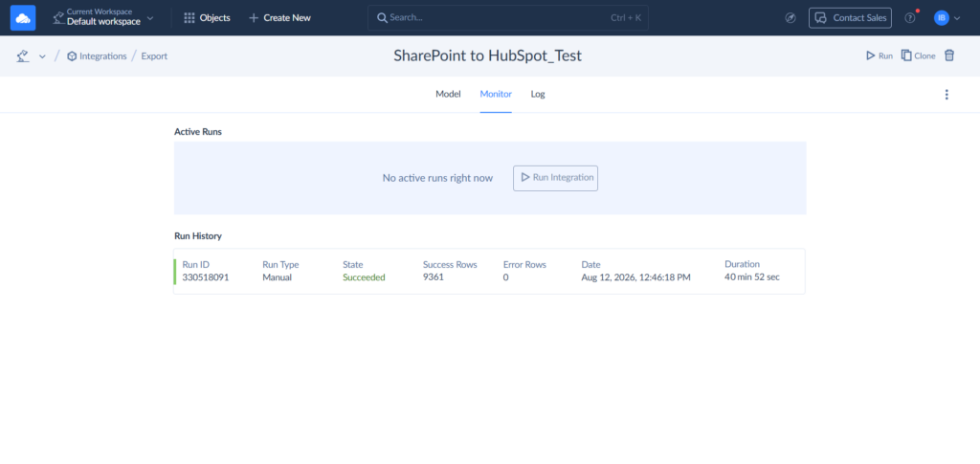Click the Error Rows value 0
980x464 pixels.
[505, 277]
